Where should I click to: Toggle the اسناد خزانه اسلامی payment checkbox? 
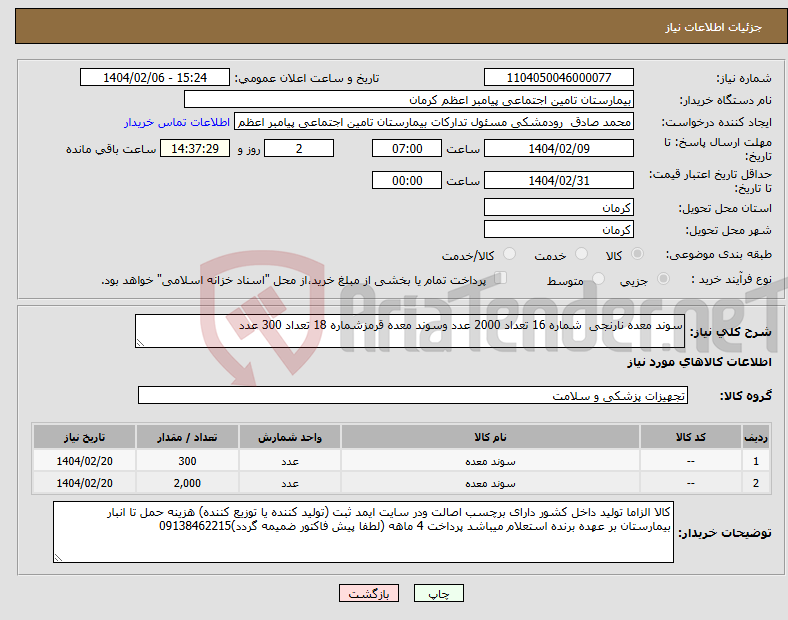[501, 278]
